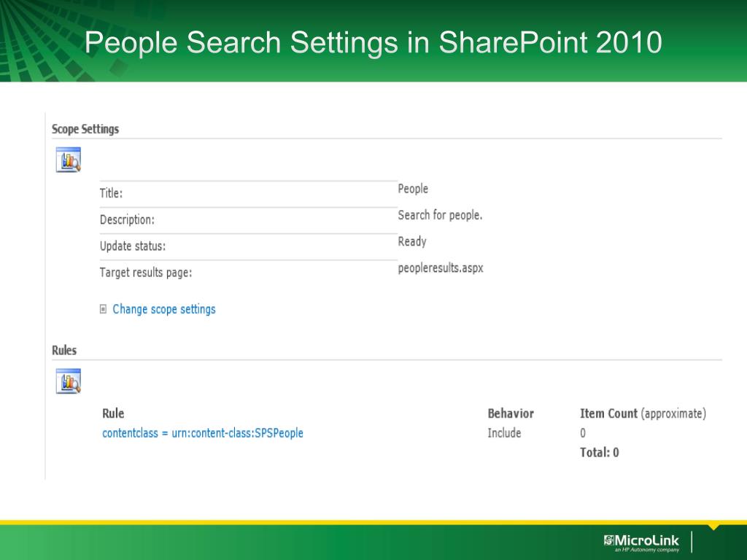The image size is (747, 560).
Task: Select the text Search for people.
Action: point(440,215)
